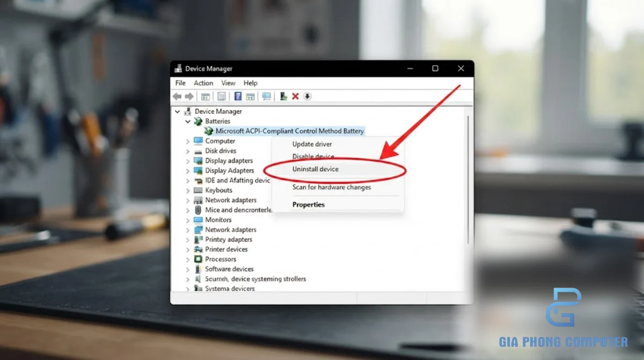Select Microsoft ACPI-Compliant Control Method Battery

click(290, 131)
